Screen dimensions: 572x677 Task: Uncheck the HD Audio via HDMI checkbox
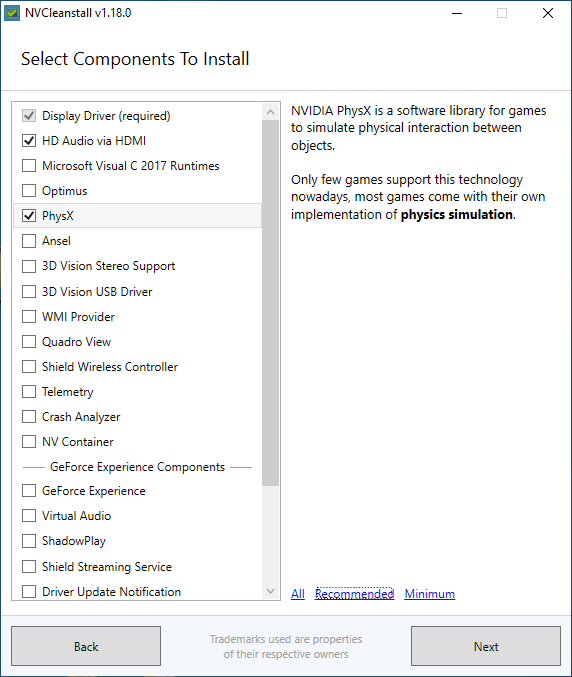pos(29,141)
